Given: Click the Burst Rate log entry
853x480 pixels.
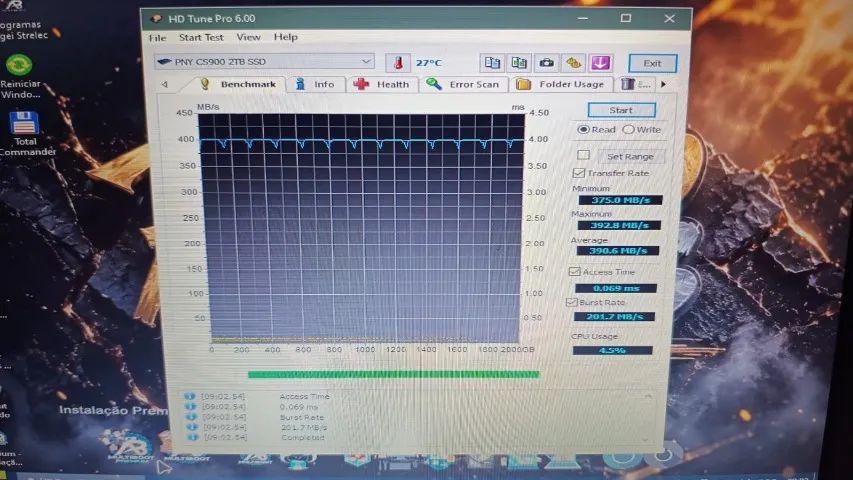Looking at the screenshot, I should [x=302, y=417].
